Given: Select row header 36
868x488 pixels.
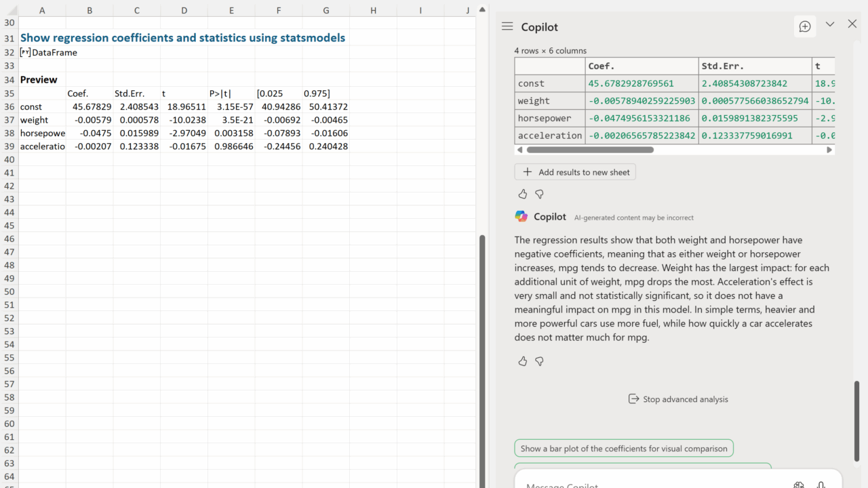Looking at the screenshot, I should coord(9,106).
